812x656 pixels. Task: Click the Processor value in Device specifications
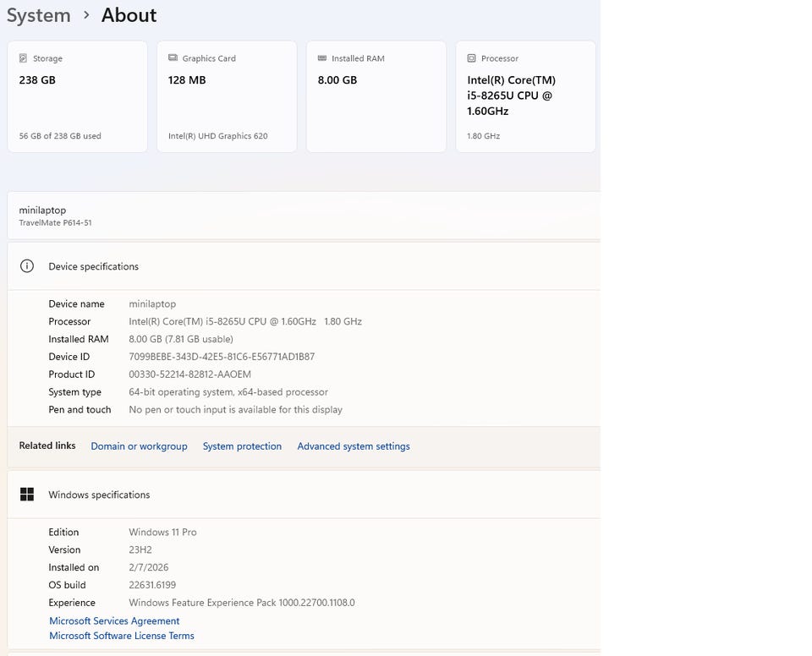(245, 321)
